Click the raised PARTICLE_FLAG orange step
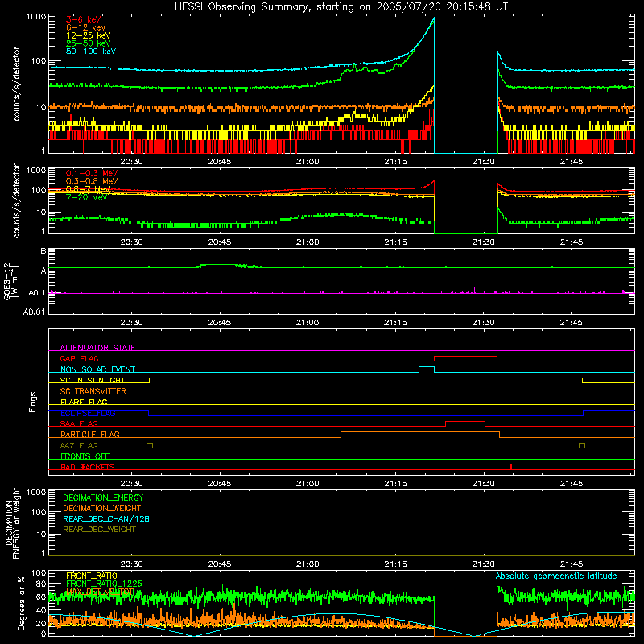Viewport: 644px width, 644px height. [420, 432]
